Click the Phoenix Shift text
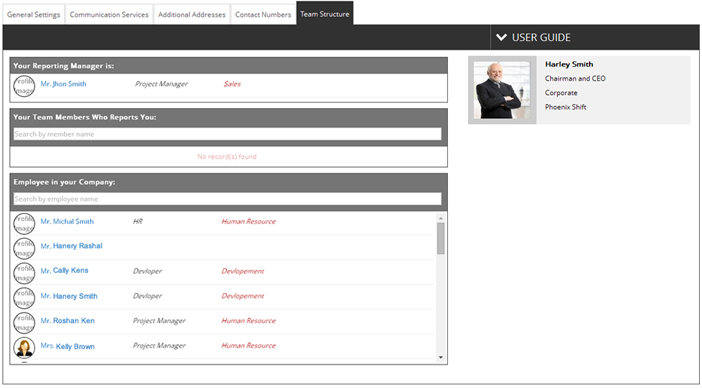The height and width of the screenshot is (388, 702). [565, 107]
